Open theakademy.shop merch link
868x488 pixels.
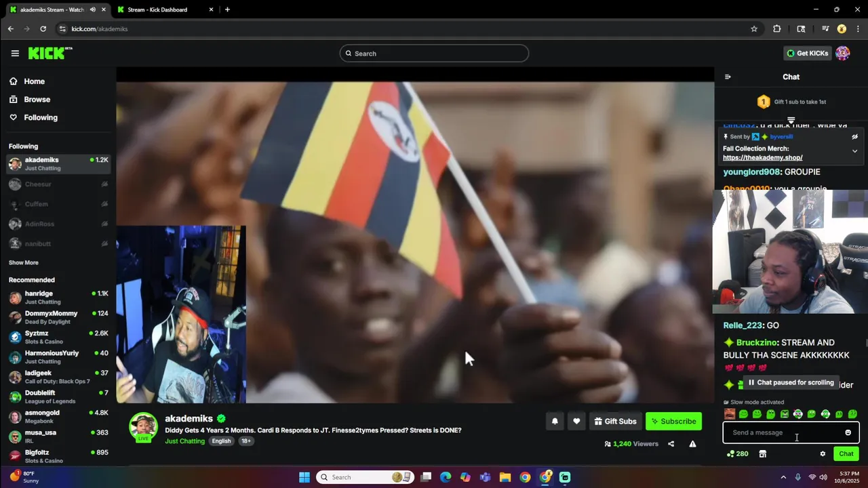point(762,158)
